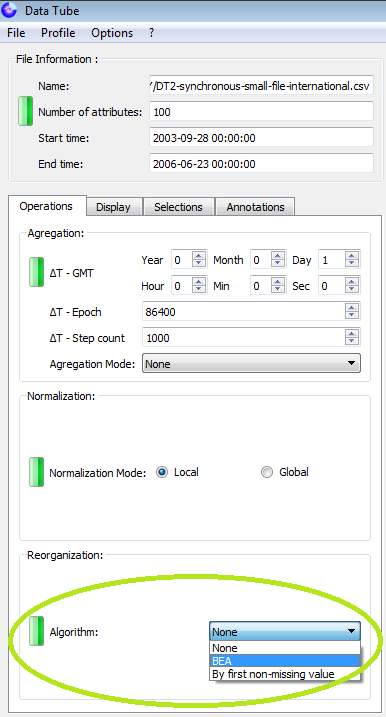
Task: Click the Year spinner arrows
Action: click(x=199, y=260)
